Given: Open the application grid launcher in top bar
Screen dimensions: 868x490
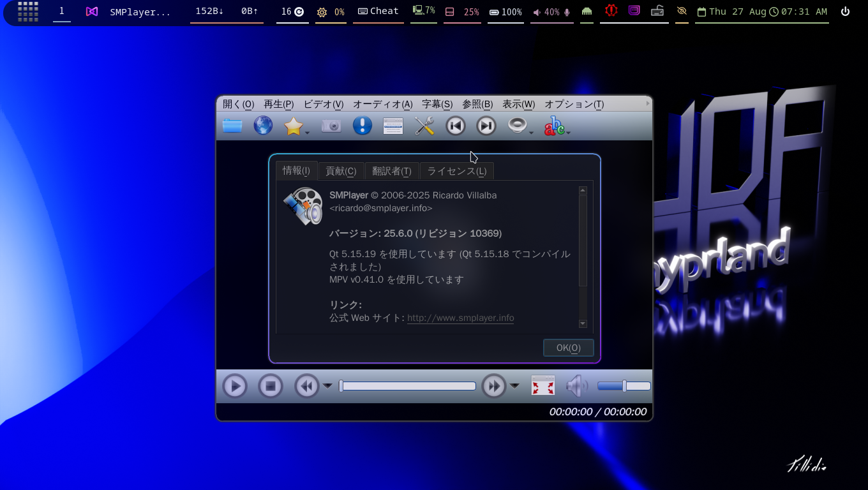Looking at the screenshot, I should [28, 11].
